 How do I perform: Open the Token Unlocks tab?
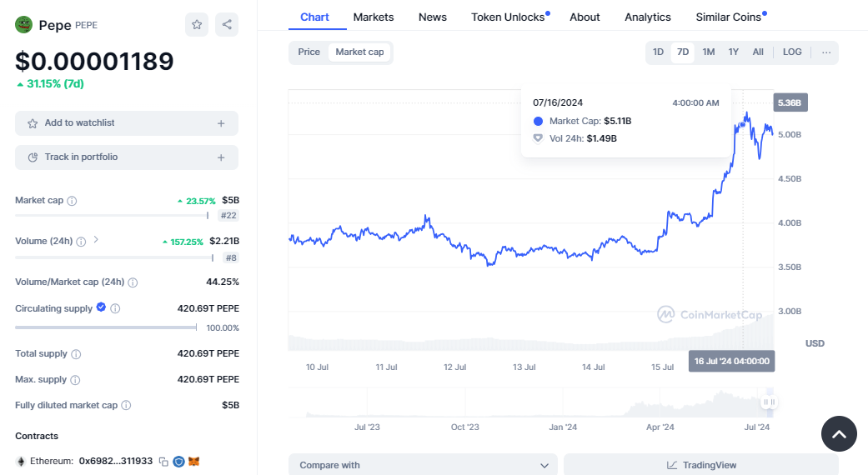[x=509, y=17]
